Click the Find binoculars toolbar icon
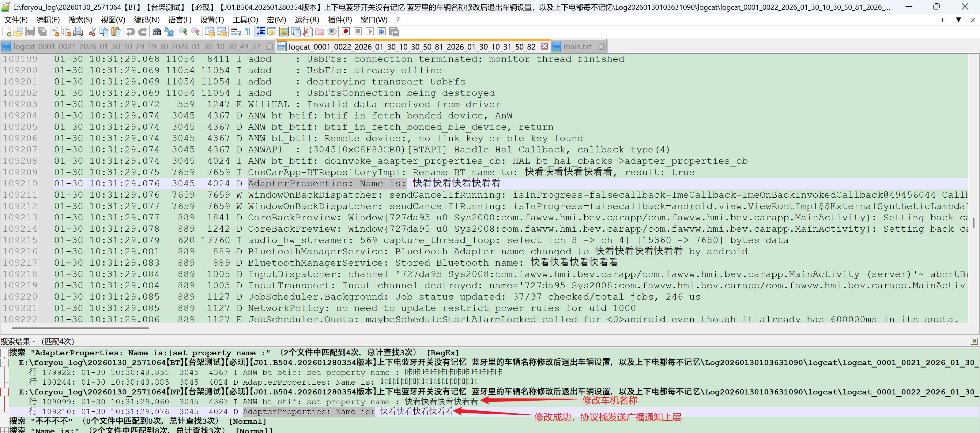The image size is (980, 433). click(157, 32)
